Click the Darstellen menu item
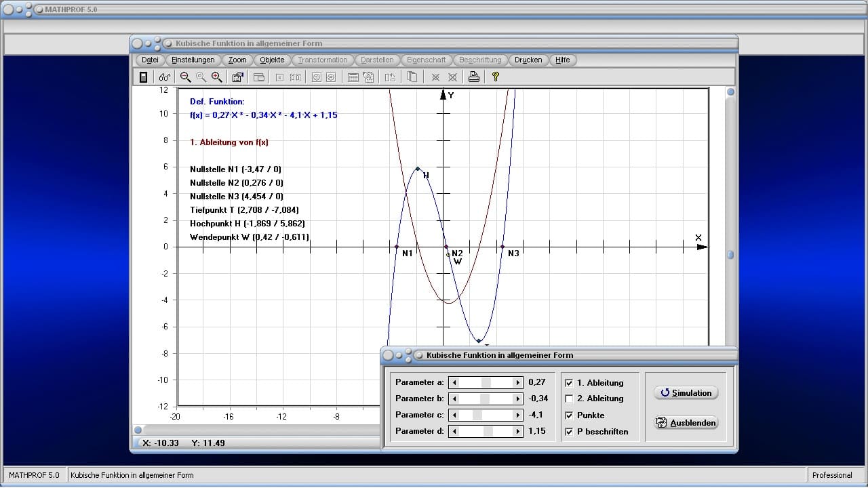The height and width of the screenshot is (488, 868). pyautogui.click(x=377, y=60)
